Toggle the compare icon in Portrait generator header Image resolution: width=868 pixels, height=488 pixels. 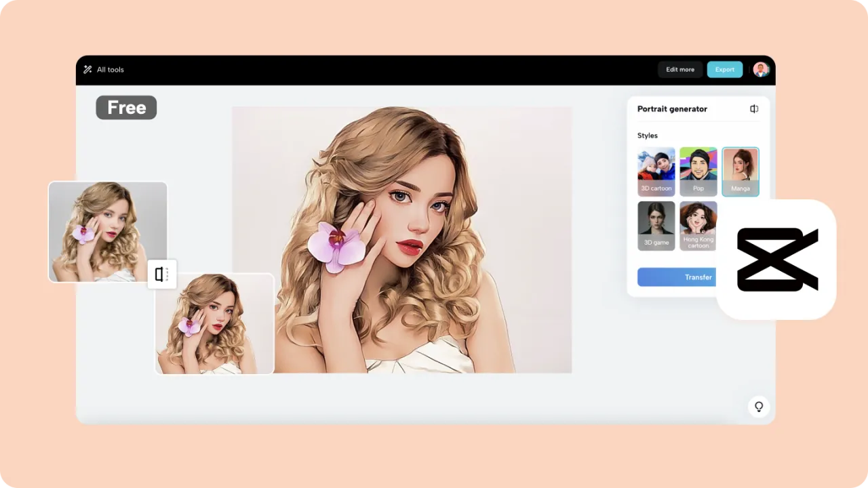tap(754, 108)
